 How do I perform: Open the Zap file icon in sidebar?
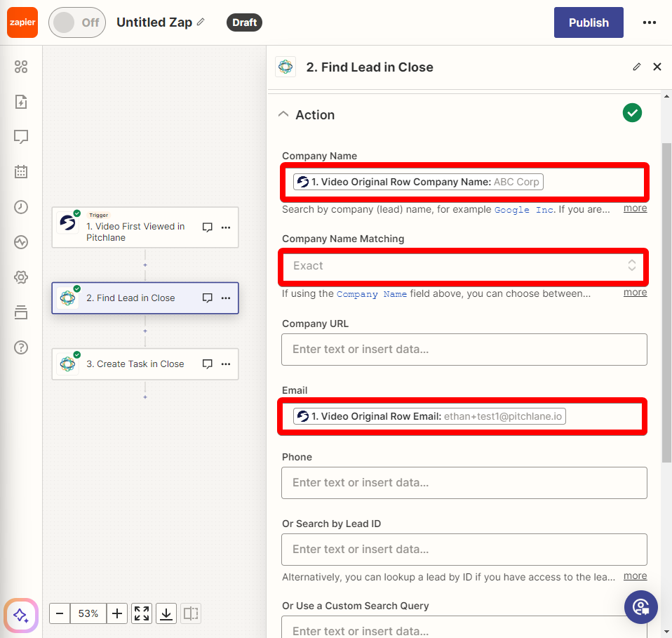[21, 102]
